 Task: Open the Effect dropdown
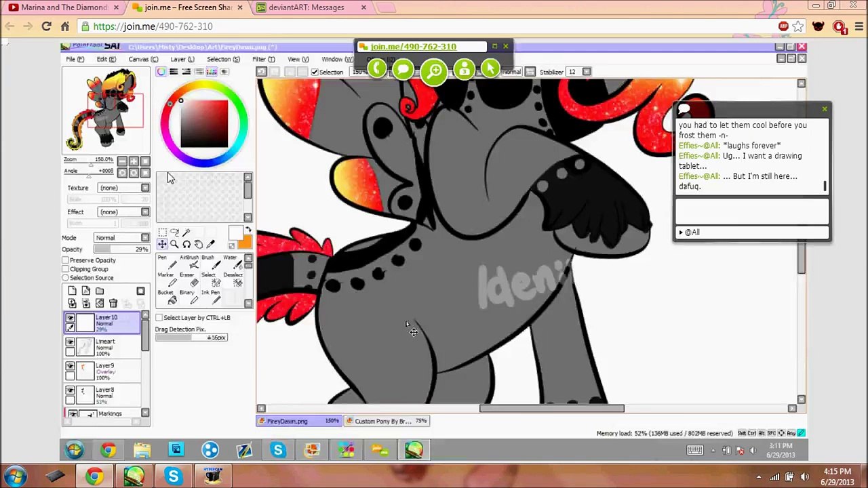tap(124, 212)
